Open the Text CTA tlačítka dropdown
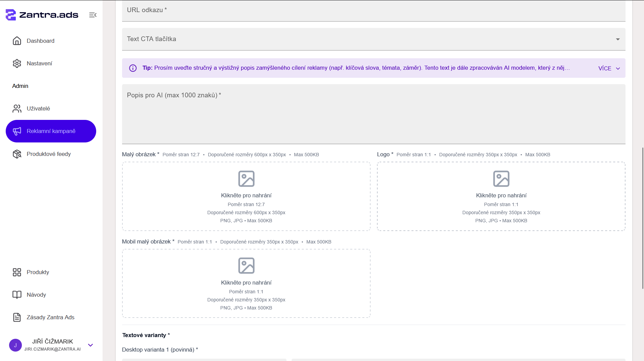The height and width of the screenshot is (361, 644). (374, 39)
